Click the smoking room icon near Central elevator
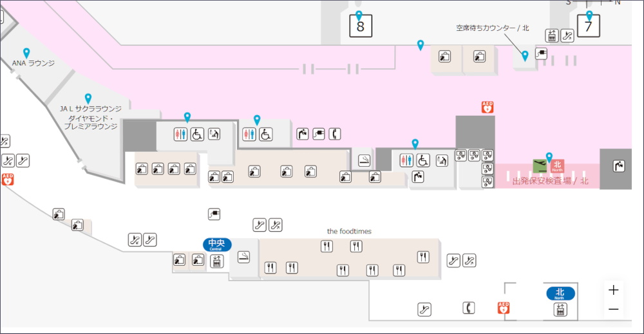Image resolution: width=644 pixels, height=334 pixels. tap(243, 257)
